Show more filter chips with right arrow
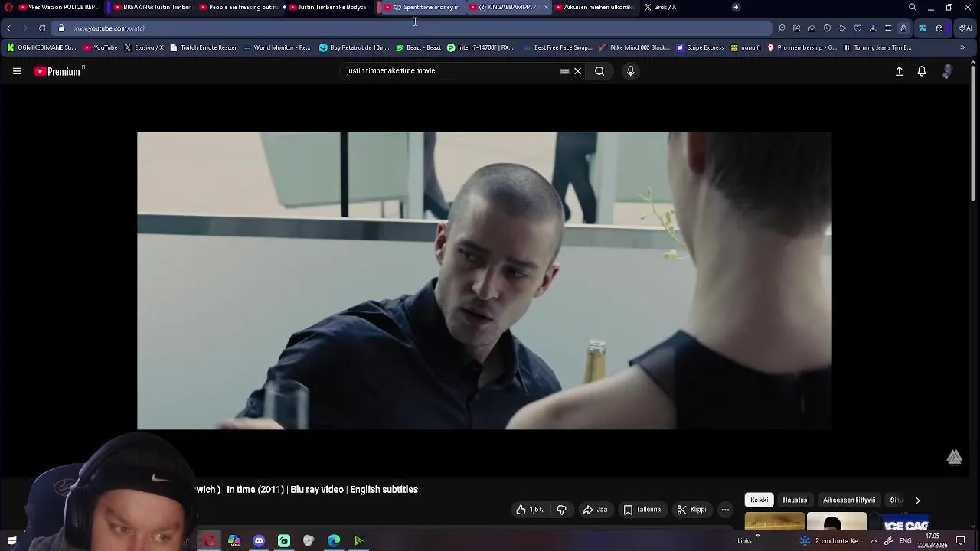980x551 pixels. coord(917,500)
